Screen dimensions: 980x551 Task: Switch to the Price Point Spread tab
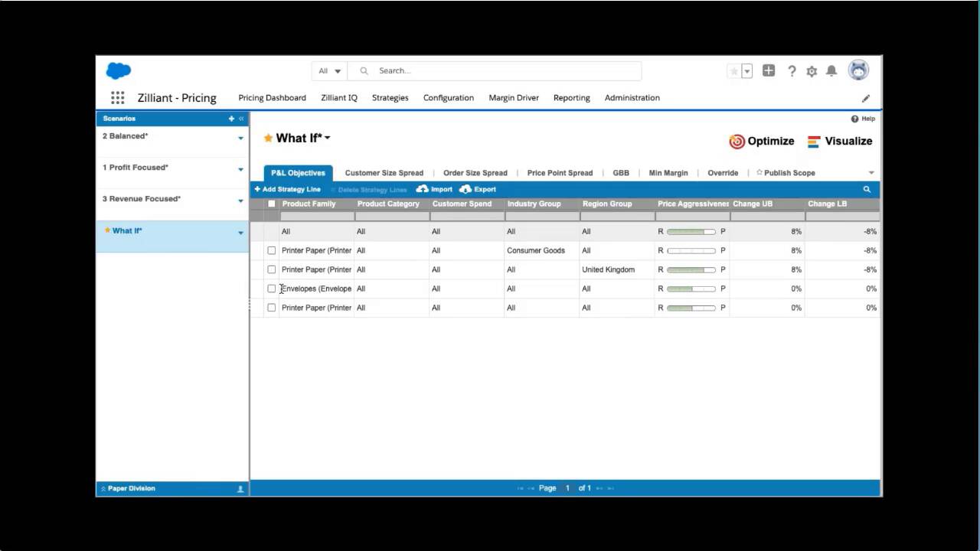pos(560,173)
